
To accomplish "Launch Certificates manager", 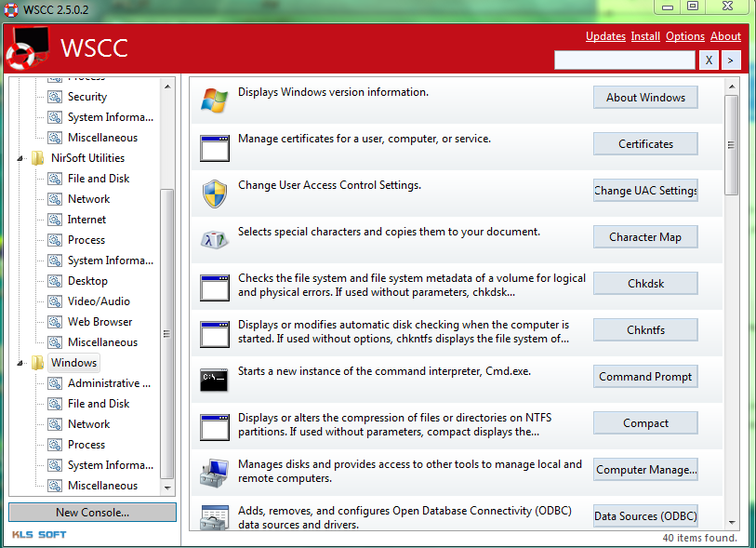I will tap(645, 144).
